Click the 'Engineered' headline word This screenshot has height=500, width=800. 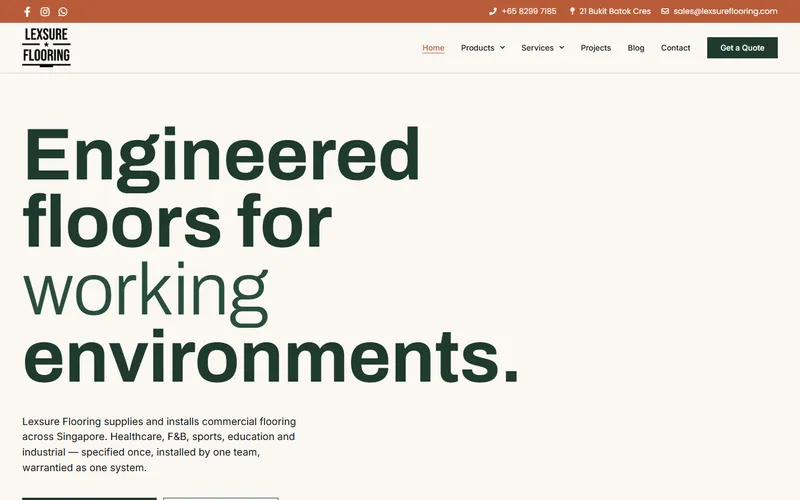pos(221,158)
